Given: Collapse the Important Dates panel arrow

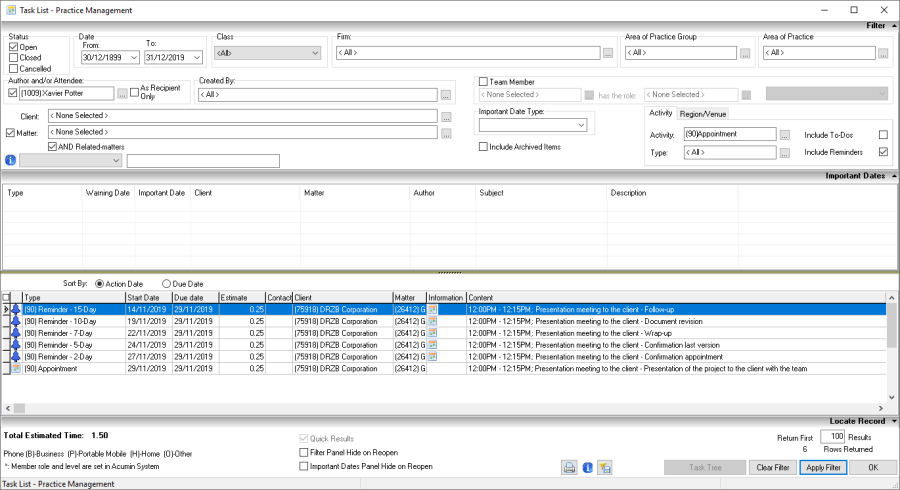Looking at the screenshot, I should pos(894,176).
